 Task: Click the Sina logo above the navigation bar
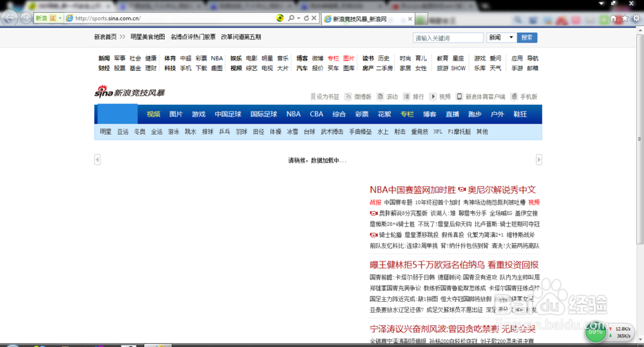(x=129, y=91)
